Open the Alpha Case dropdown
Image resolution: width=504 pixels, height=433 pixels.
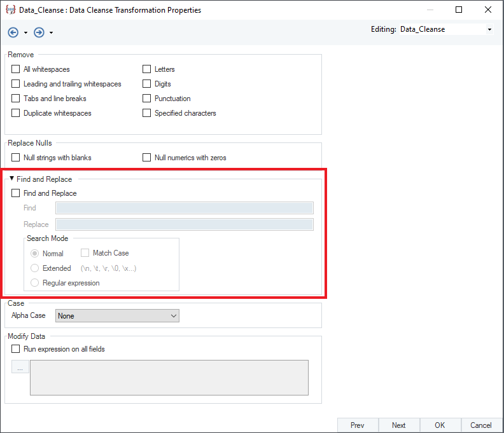(x=117, y=316)
